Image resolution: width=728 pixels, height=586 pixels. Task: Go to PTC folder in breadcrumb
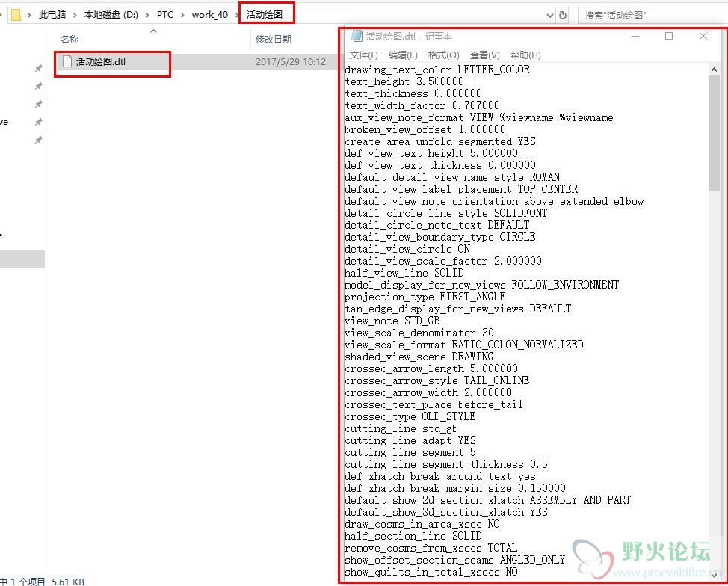click(x=165, y=15)
